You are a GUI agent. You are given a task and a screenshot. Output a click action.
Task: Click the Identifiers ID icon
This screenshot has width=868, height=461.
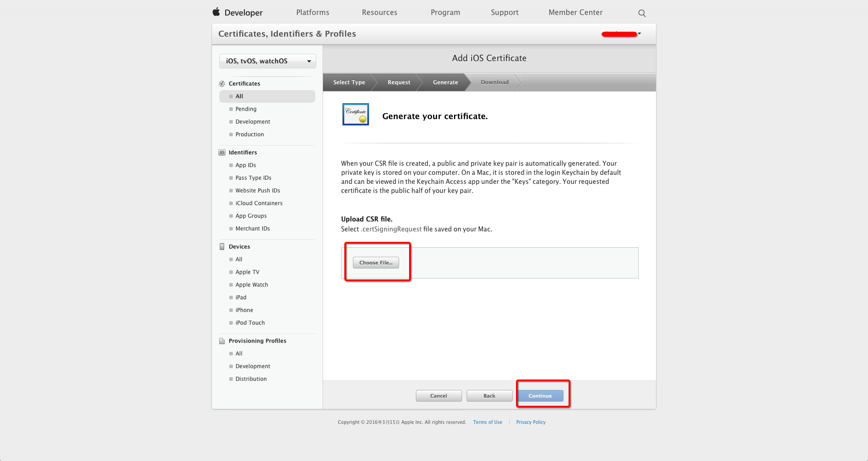point(222,153)
